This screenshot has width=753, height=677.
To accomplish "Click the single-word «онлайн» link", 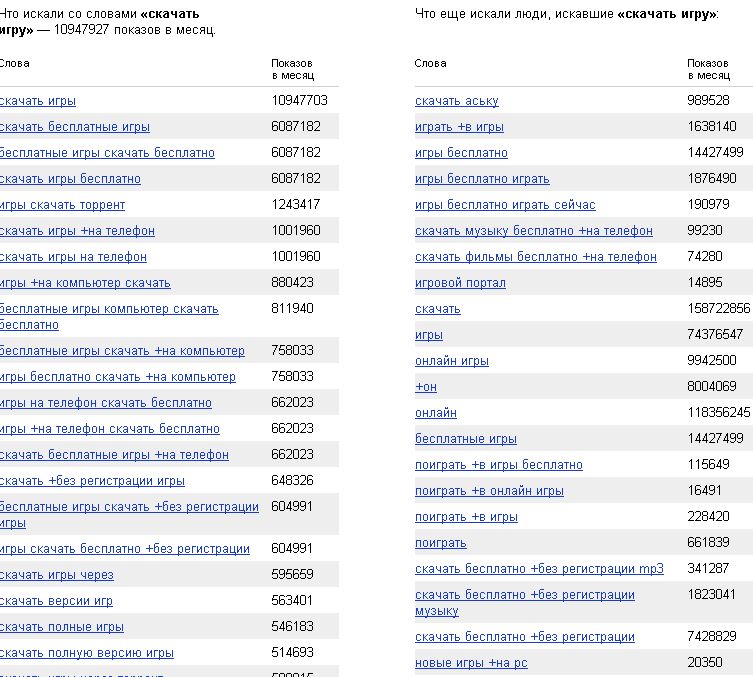I will tap(436, 412).
